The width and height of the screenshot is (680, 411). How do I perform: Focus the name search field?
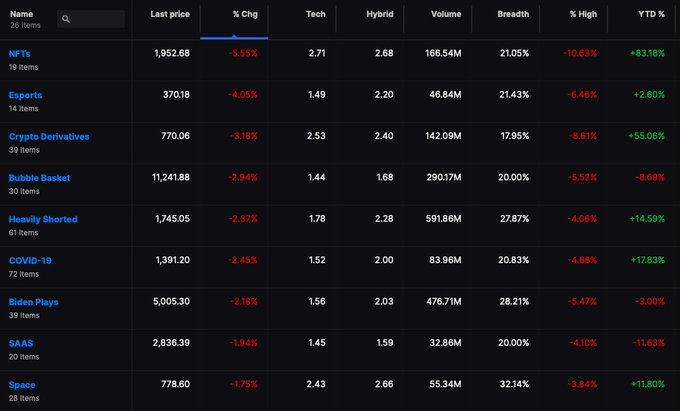click(91, 19)
